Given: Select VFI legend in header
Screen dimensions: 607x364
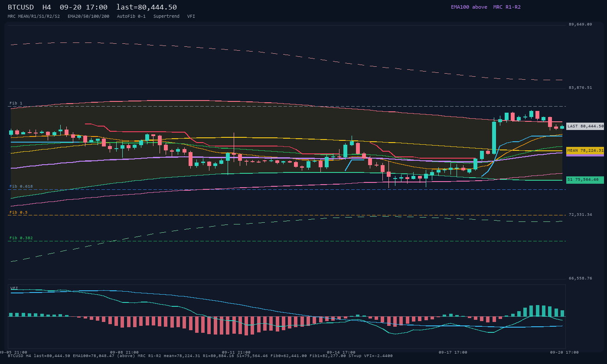Looking at the screenshot, I should (x=191, y=16).
